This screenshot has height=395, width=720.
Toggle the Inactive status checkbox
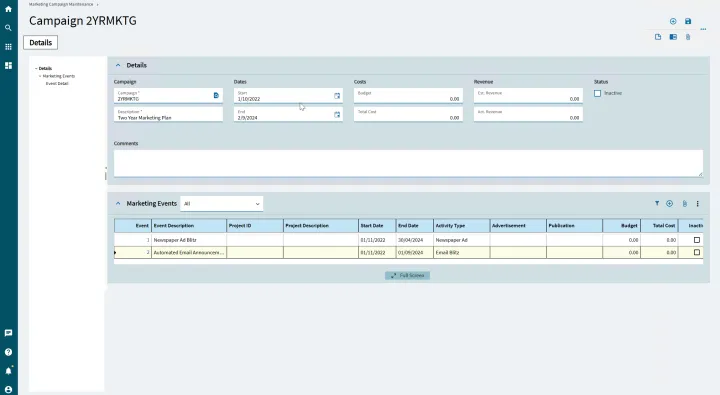pyautogui.click(x=597, y=93)
